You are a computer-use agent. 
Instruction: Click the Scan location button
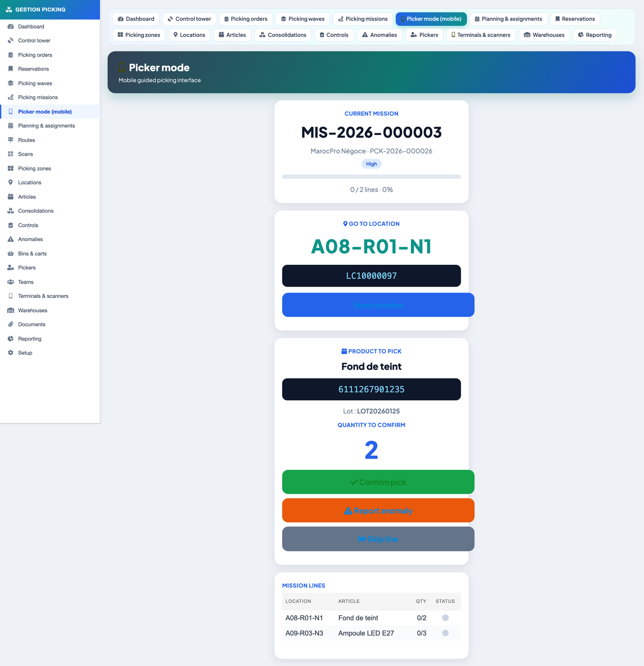click(378, 305)
